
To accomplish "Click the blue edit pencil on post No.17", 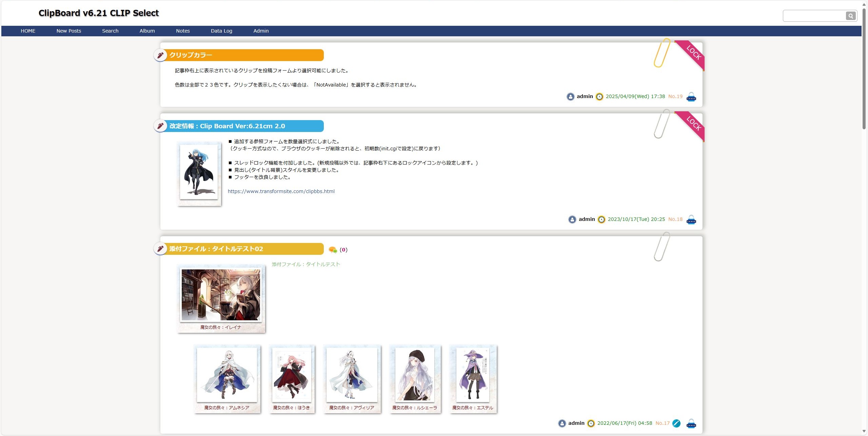I will coord(676,423).
